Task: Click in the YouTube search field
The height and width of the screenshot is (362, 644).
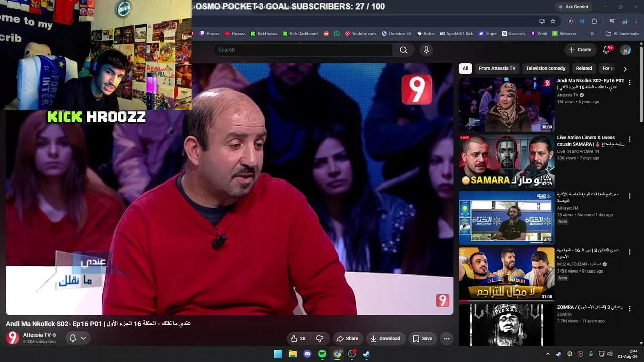Action: [303, 50]
